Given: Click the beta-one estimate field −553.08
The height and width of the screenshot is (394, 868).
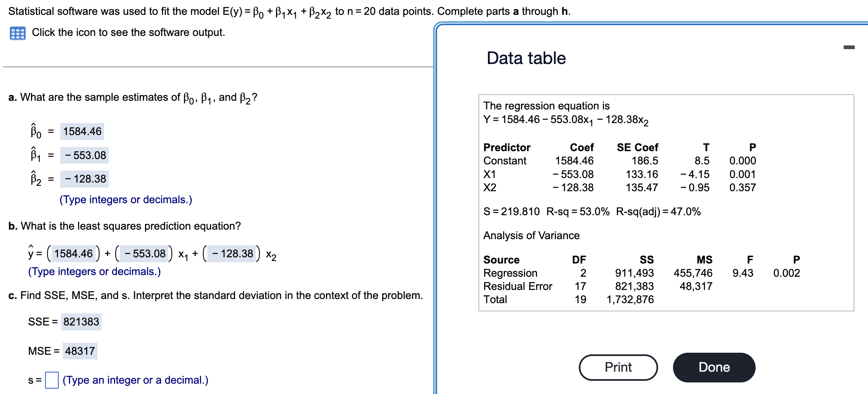Looking at the screenshot, I should [85, 155].
